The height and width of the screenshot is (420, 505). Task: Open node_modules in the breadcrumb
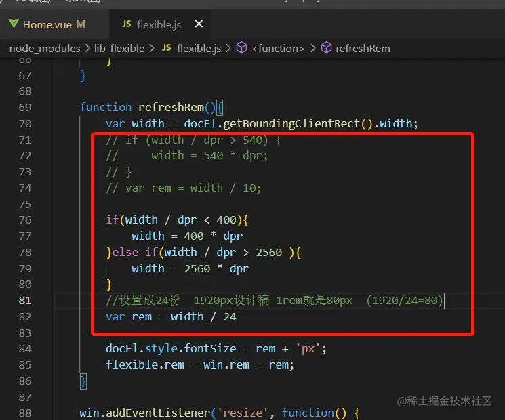coord(45,49)
